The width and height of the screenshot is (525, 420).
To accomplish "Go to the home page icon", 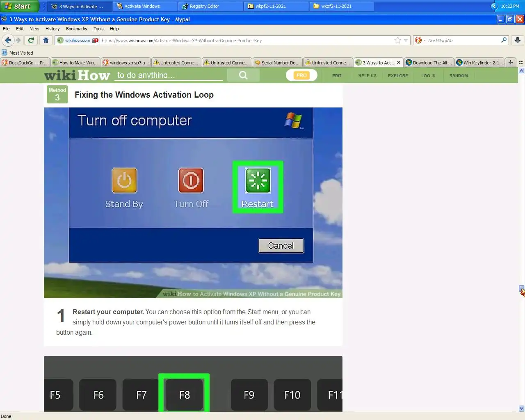I will (46, 40).
